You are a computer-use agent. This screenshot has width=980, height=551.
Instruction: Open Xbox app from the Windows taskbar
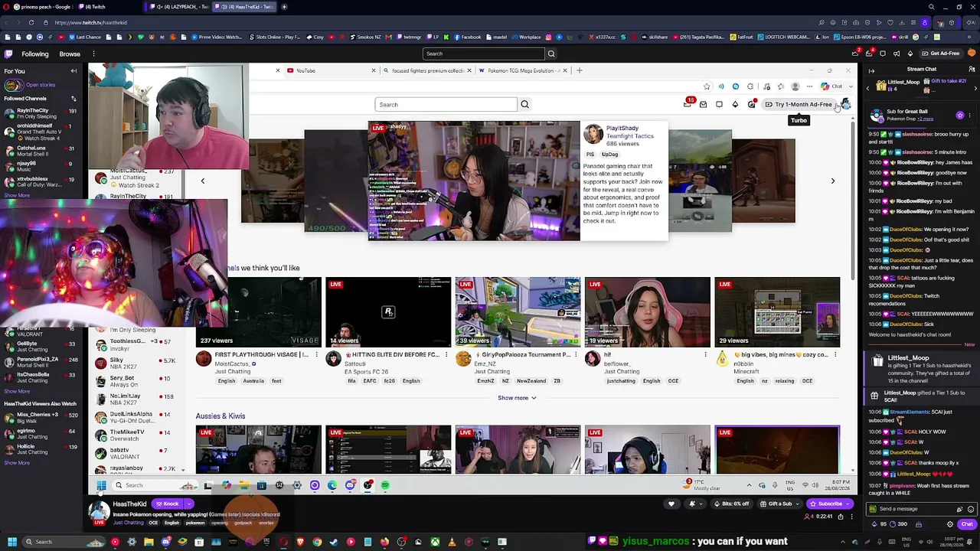pos(435,542)
